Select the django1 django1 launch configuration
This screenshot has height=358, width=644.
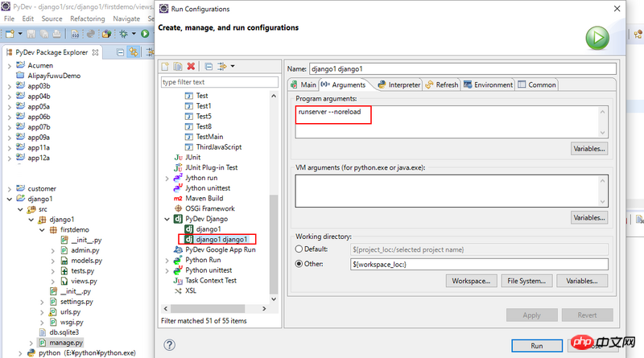click(x=221, y=240)
